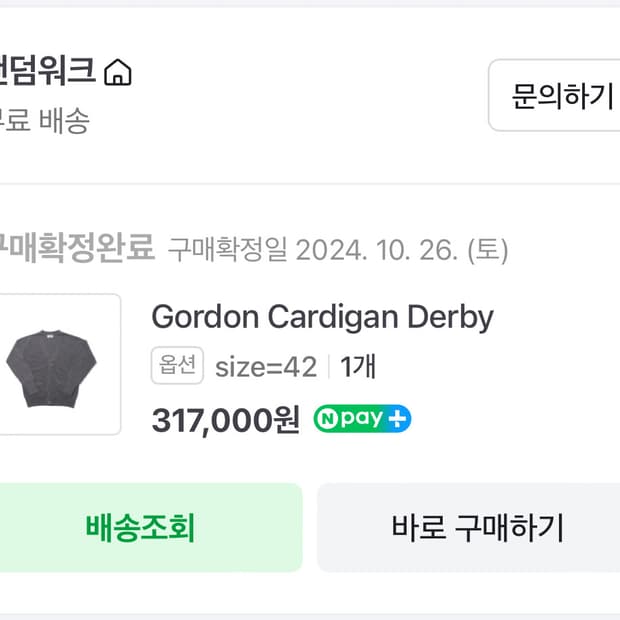Click the 1개 quantity text
This screenshot has height=620, width=620.
357,367
